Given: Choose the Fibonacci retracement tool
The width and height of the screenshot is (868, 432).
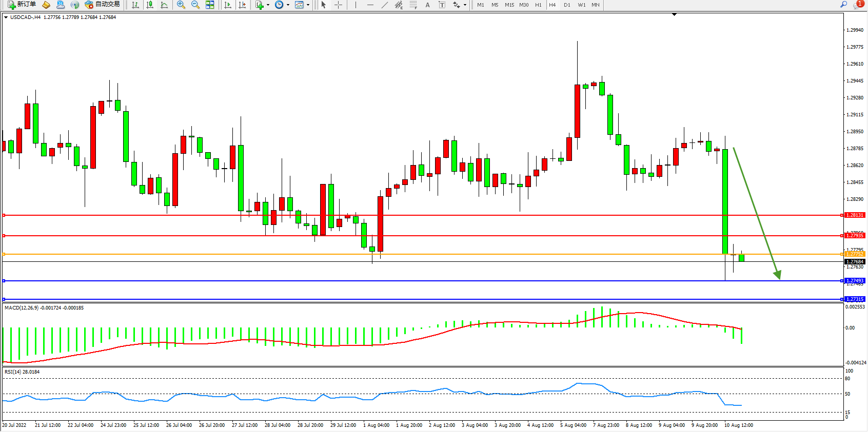Looking at the screenshot, I should [413, 5].
